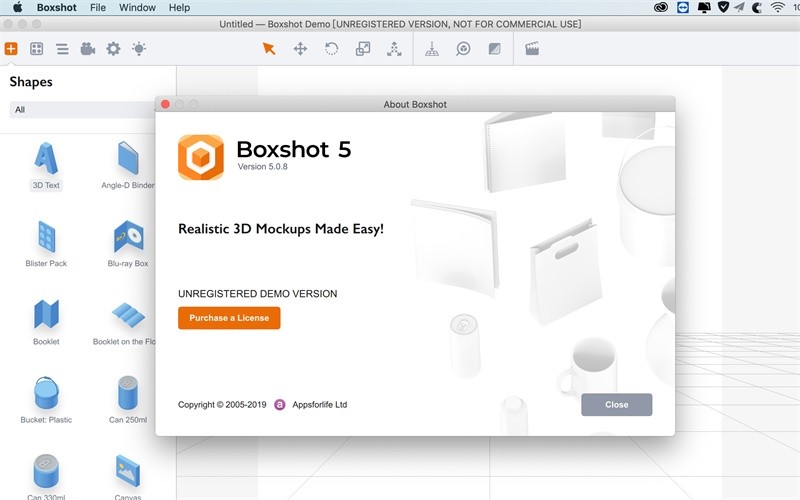Open the All shapes category dropdown

click(83, 110)
